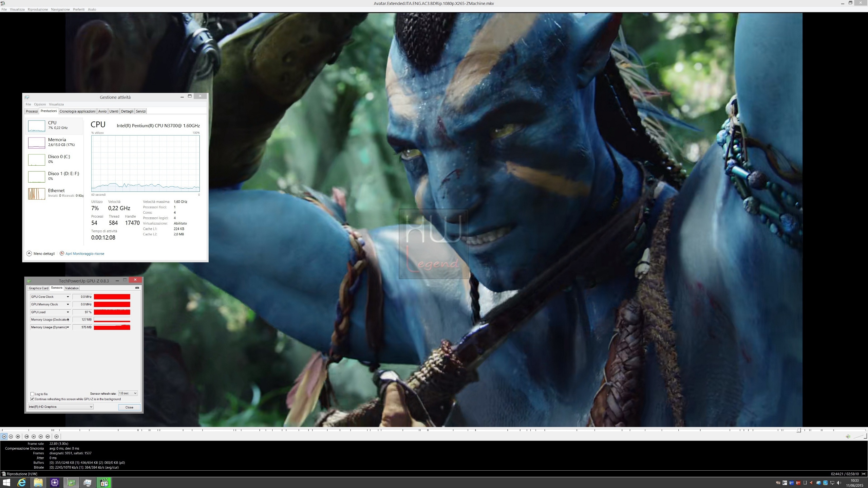Open the Utenti tab in Task Manager

tap(114, 112)
